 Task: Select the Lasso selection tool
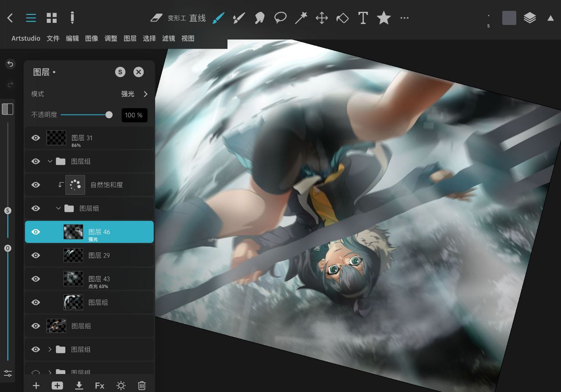coord(280,18)
